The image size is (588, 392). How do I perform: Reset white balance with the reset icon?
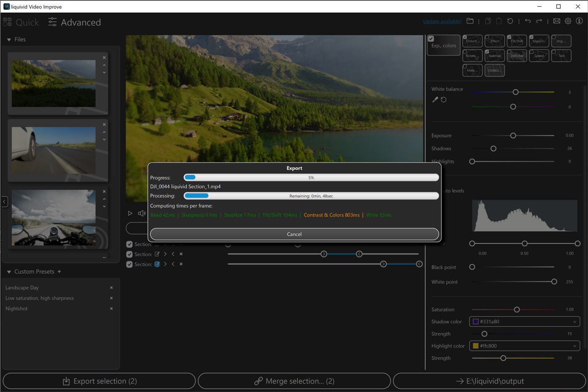[444, 100]
